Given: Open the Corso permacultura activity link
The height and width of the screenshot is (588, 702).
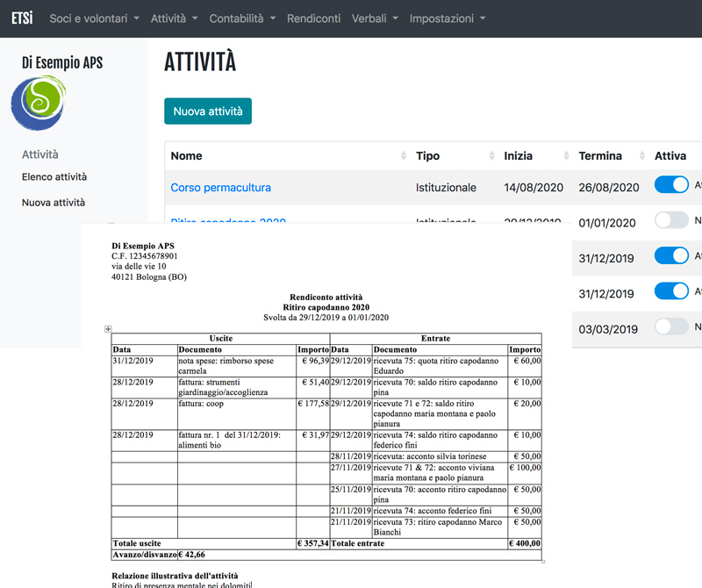Looking at the screenshot, I should pos(221,188).
